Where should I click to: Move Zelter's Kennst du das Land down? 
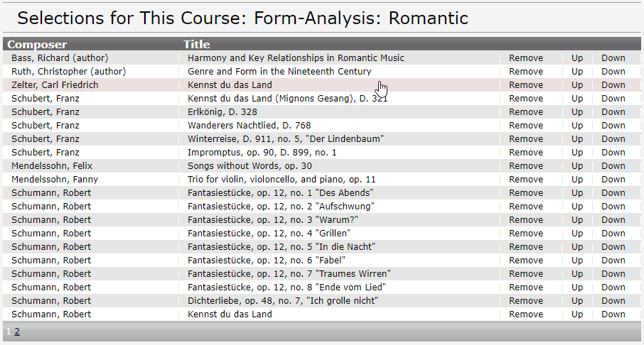point(613,85)
